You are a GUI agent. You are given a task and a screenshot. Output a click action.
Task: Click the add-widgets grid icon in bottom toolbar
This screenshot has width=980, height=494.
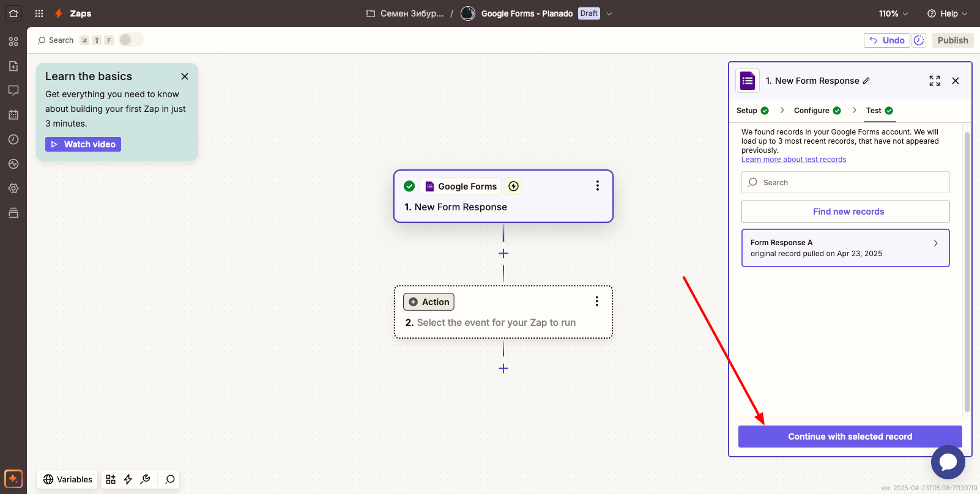(x=111, y=479)
